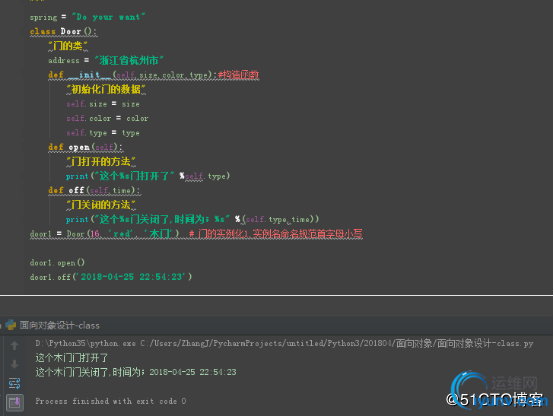Viewport: 554px width, 417px height.
Task: Click the docstring "门的类"
Action: pyautogui.click(x=68, y=46)
